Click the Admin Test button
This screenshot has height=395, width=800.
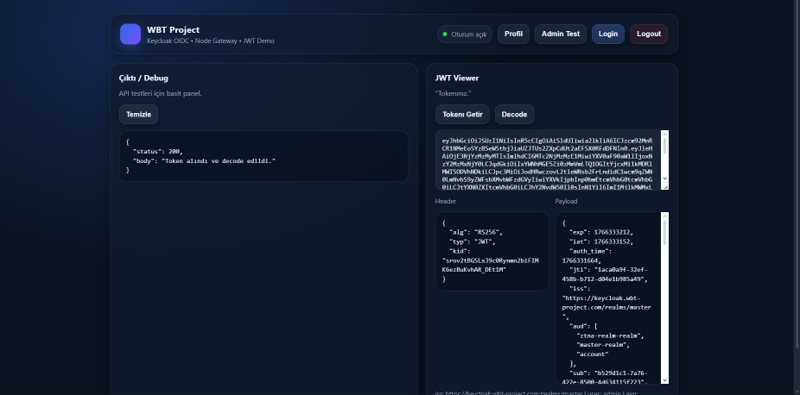click(x=560, y=34)
